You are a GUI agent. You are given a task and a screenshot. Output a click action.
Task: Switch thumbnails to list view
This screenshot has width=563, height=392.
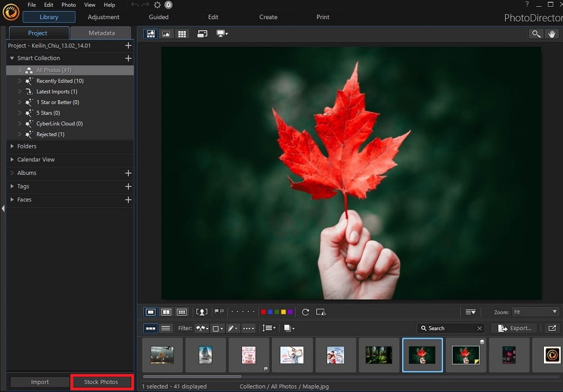pos(166,328)
